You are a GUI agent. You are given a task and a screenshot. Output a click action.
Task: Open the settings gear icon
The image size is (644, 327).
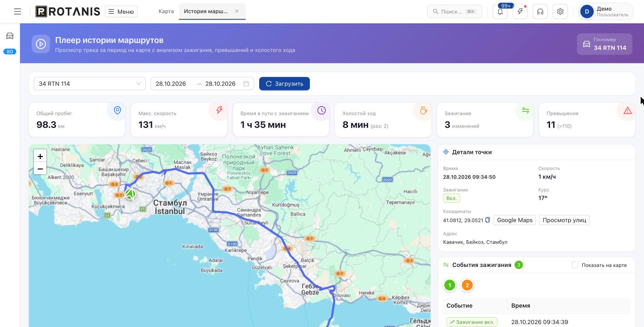pos(560,12)
